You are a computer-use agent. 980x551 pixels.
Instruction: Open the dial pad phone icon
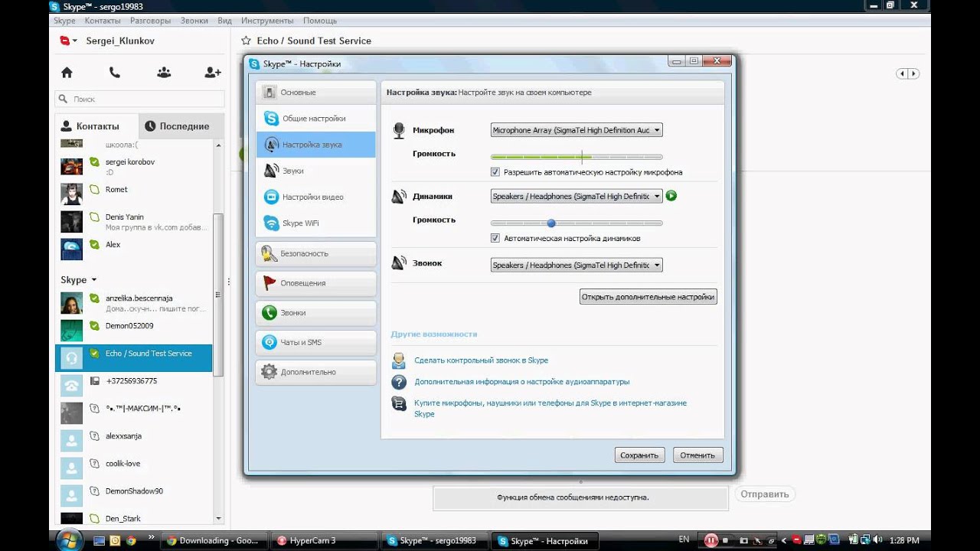[115, 73]
